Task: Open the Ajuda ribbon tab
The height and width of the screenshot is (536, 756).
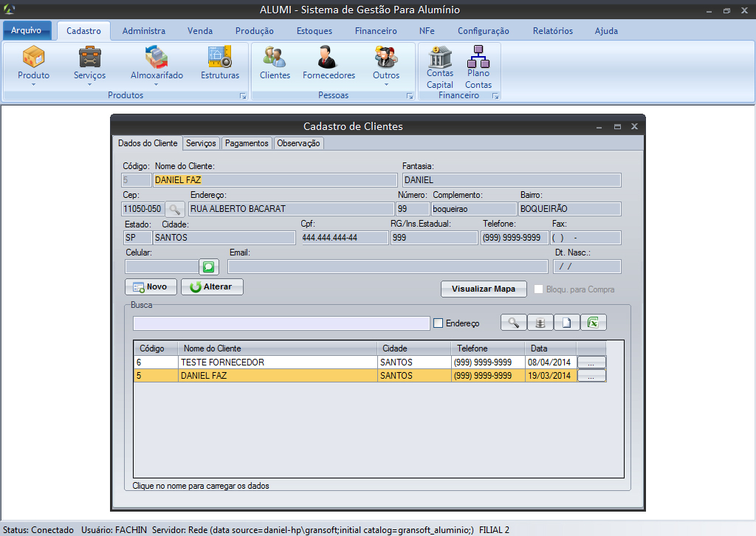Action: click(x=606, y=31)
